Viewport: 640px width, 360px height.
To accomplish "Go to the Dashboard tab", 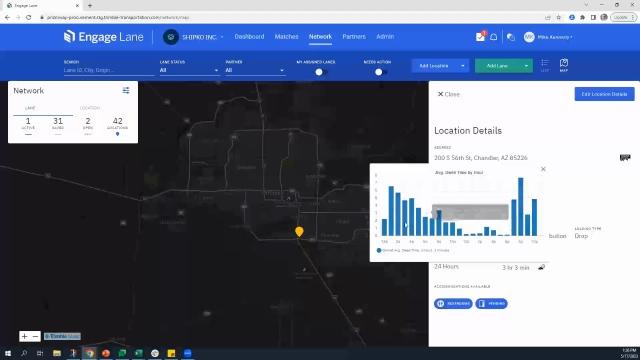I will [x=249, y=37].
